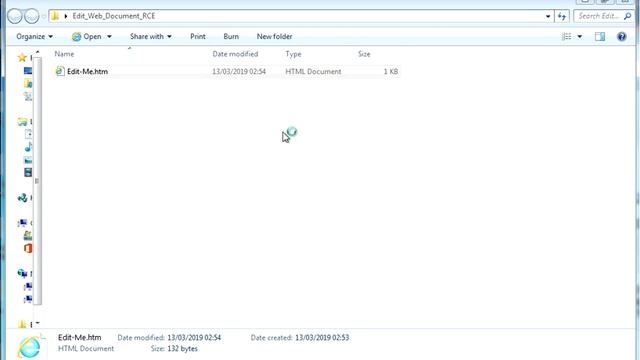Open Help via the question mark icon

[622, 37]
